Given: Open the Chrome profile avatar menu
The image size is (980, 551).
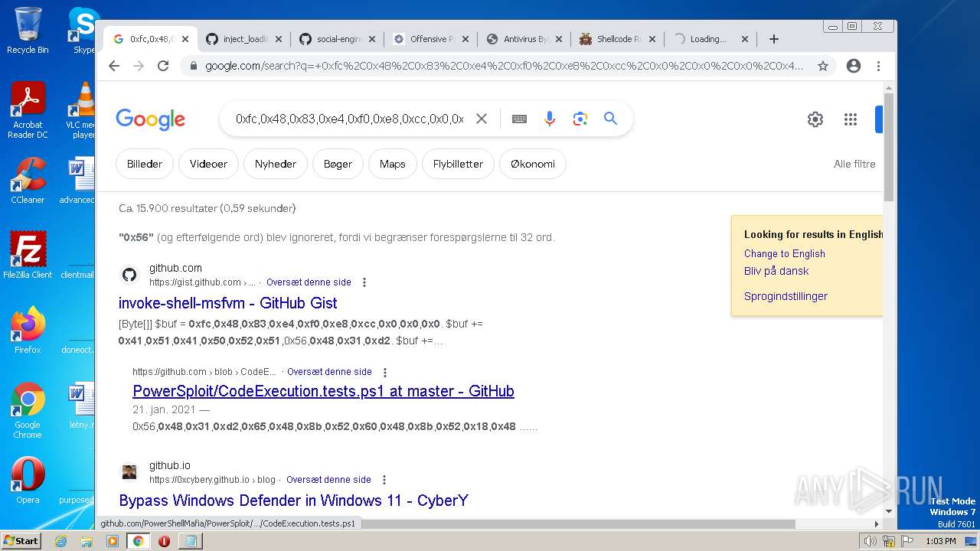Looking at the screenshot, I should click(x=854, y=66).
